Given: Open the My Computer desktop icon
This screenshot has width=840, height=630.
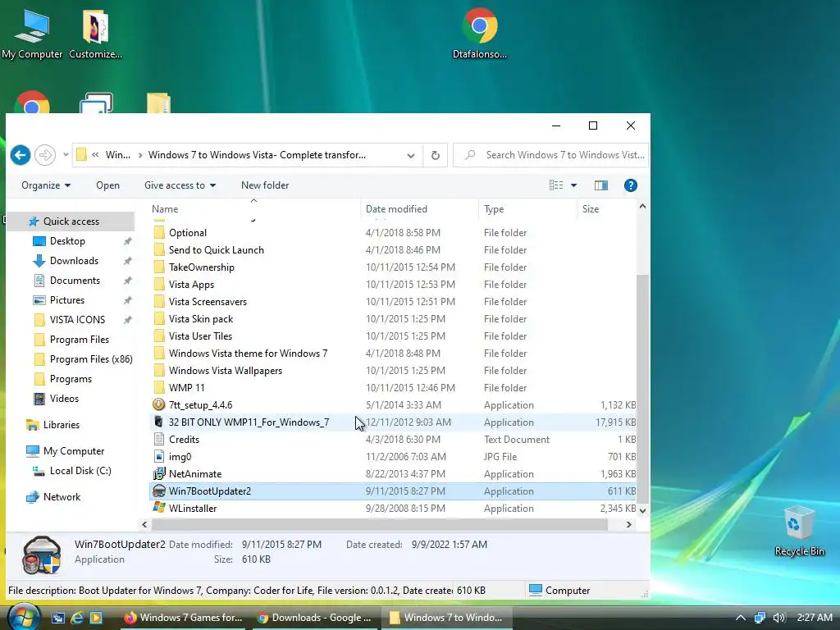Looking at the screenshot, I should click(x=32, y=34).
